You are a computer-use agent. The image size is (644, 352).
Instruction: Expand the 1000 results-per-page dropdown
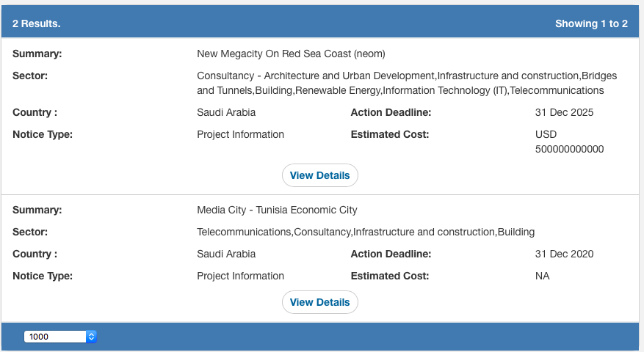click(60, 337)
